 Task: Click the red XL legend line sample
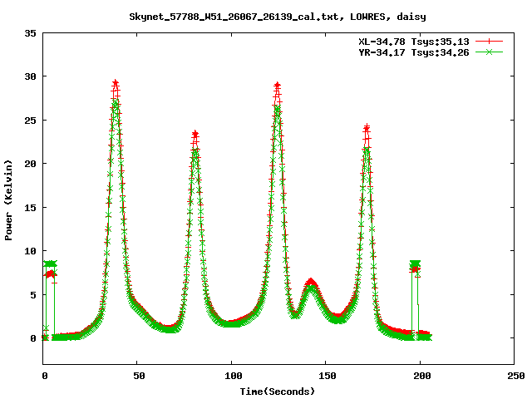point(489,42)
